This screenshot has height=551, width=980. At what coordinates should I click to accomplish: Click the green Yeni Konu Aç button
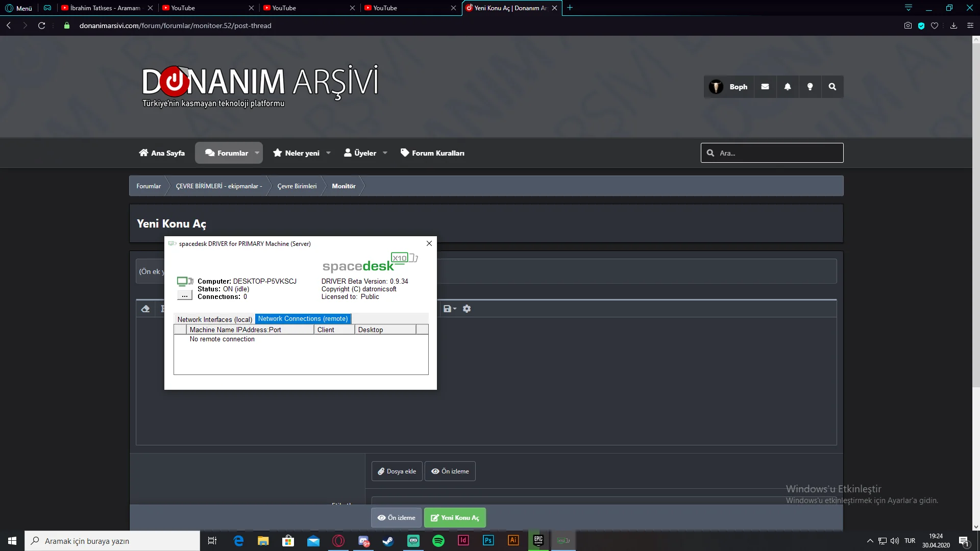(455, 517)
